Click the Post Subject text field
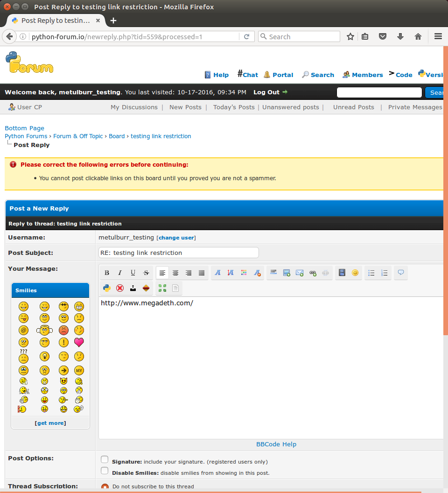This screenshot has height=493, width=448. pos(178,253)
